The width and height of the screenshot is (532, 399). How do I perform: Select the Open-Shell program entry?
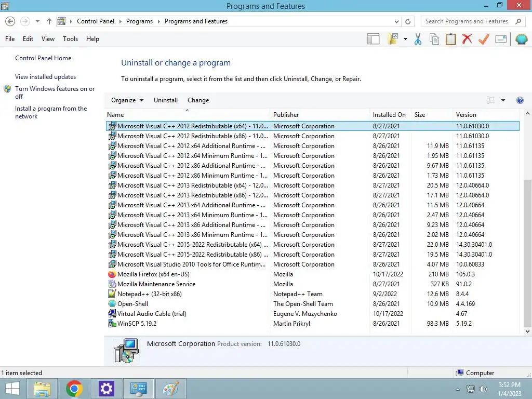tap(312, 303)
